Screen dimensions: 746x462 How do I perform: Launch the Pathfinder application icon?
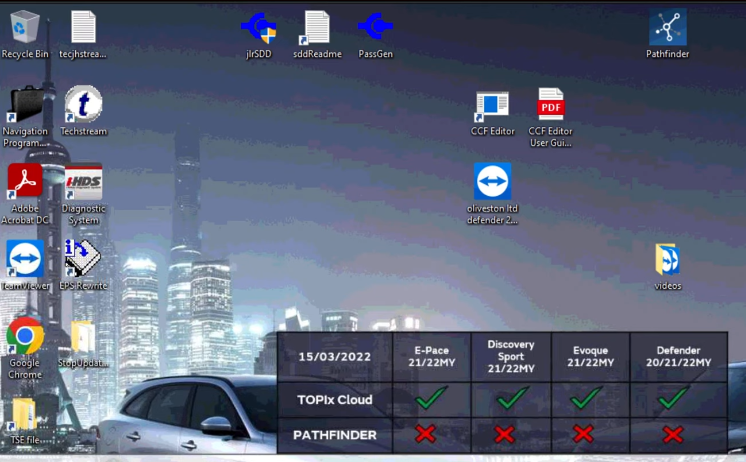click(667, 27)
